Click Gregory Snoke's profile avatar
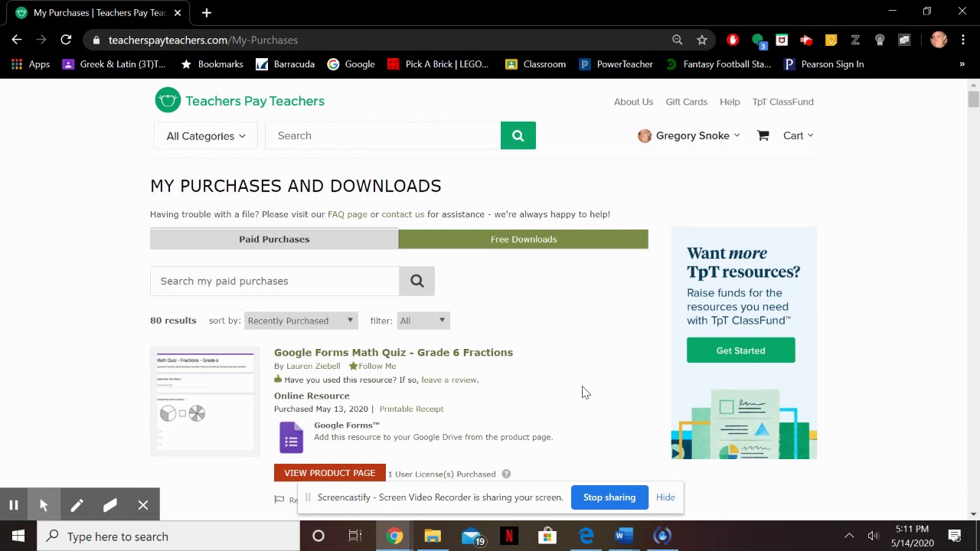This screenshot has width=980, height=551. tap(645, 135)
